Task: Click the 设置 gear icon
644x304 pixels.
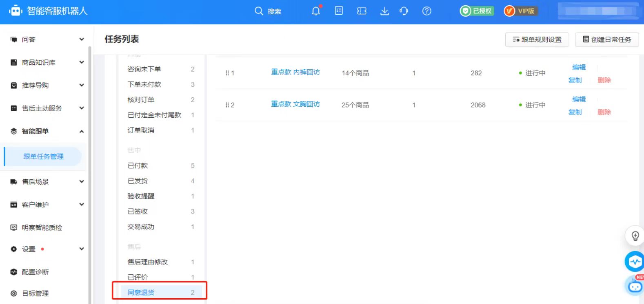Action: [x=14, y=249]
